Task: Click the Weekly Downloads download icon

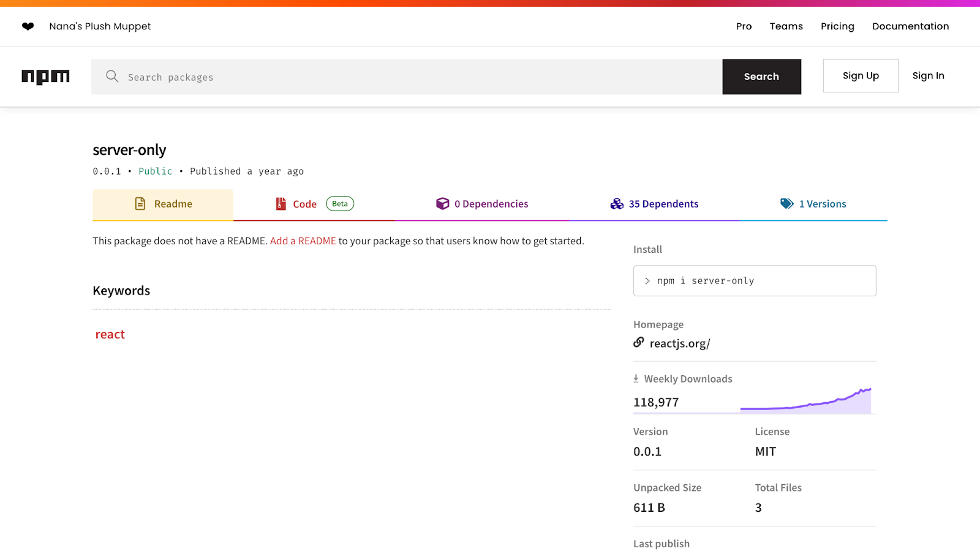Action: [x=636, y=379]
